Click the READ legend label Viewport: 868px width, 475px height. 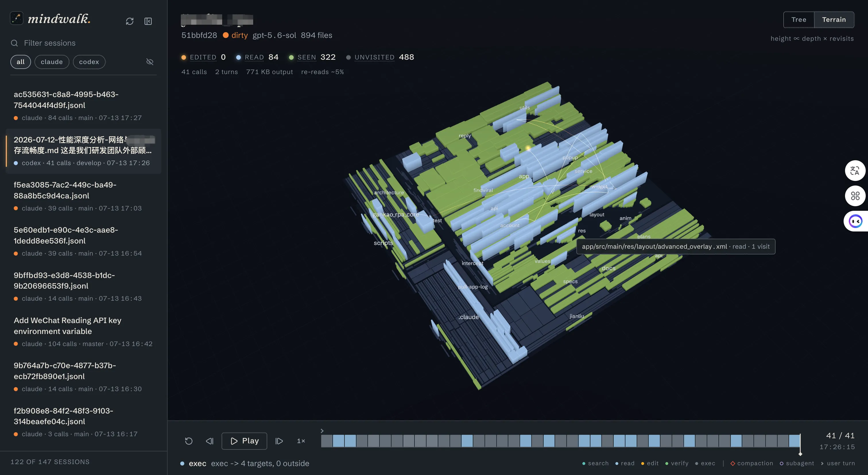254,57
